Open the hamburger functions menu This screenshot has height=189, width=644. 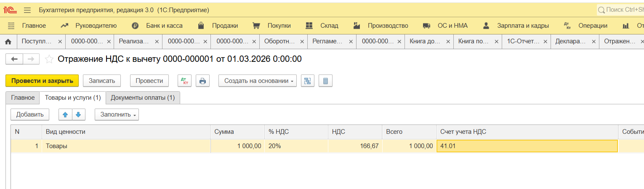click(x=27, y=10)
